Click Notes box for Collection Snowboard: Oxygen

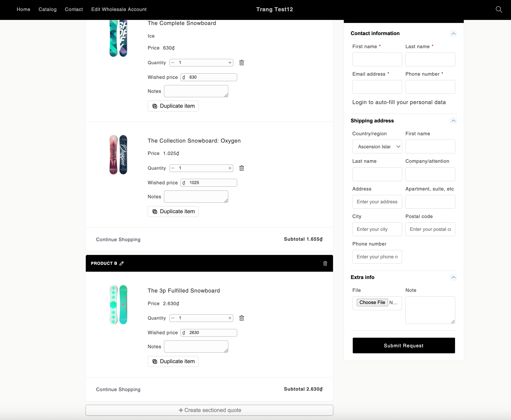pyautogui.click(x=196, y=197)
